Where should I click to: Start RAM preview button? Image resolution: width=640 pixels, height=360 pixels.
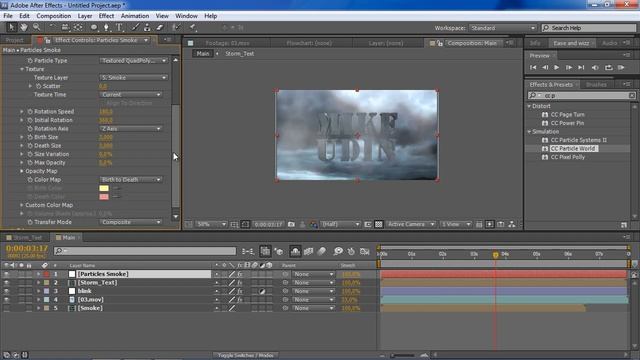[x=621, y=67]
